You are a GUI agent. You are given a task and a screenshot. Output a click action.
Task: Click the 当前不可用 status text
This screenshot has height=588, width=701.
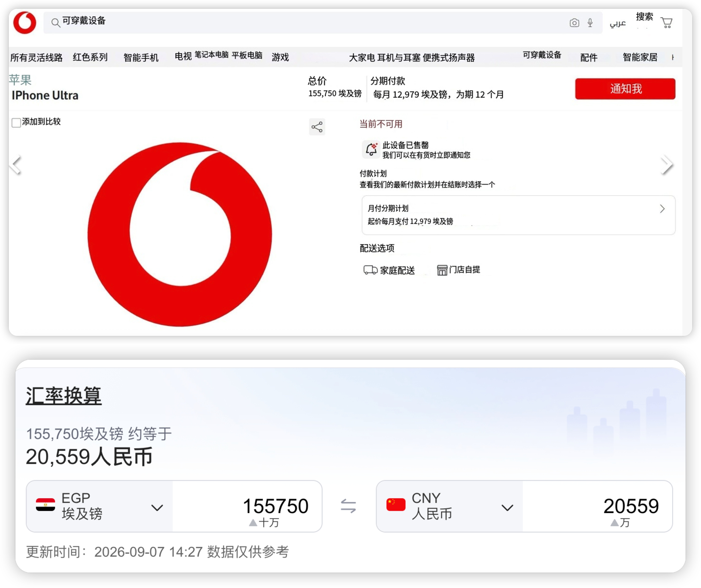(381, 124)
